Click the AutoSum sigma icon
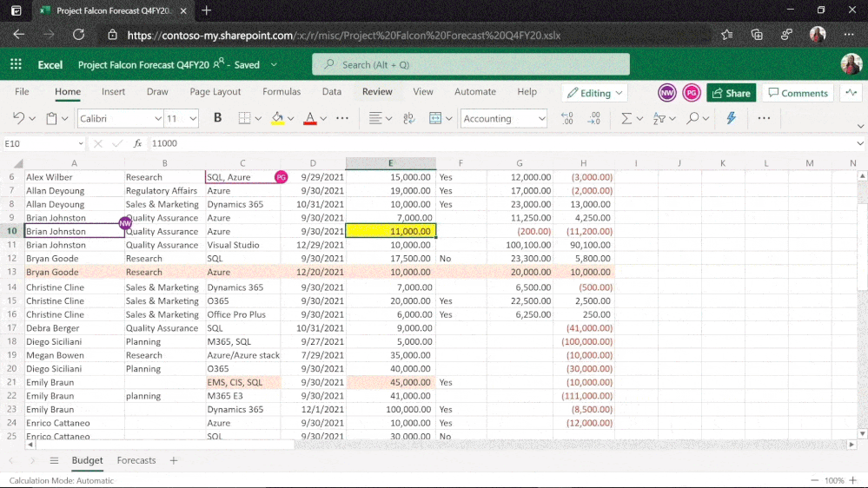Image resolution: width=868 pixels, height=488 pixels. coord(626,118)
